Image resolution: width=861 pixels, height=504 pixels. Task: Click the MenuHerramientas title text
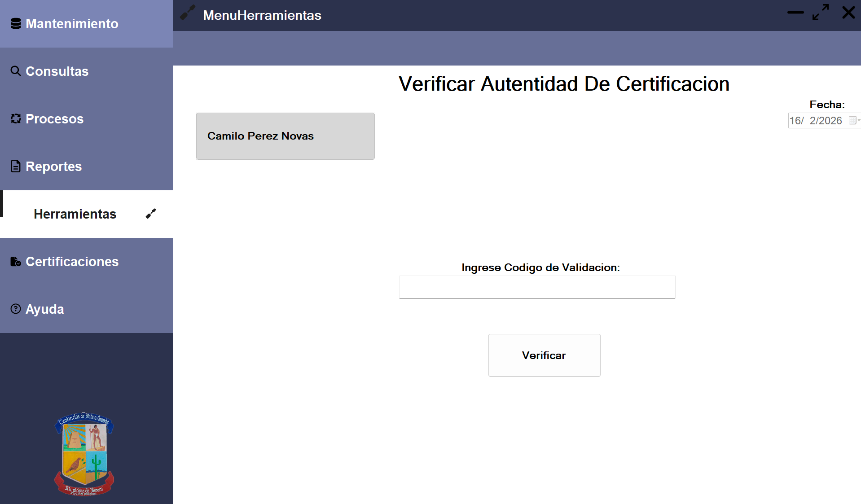coord(262,15)
